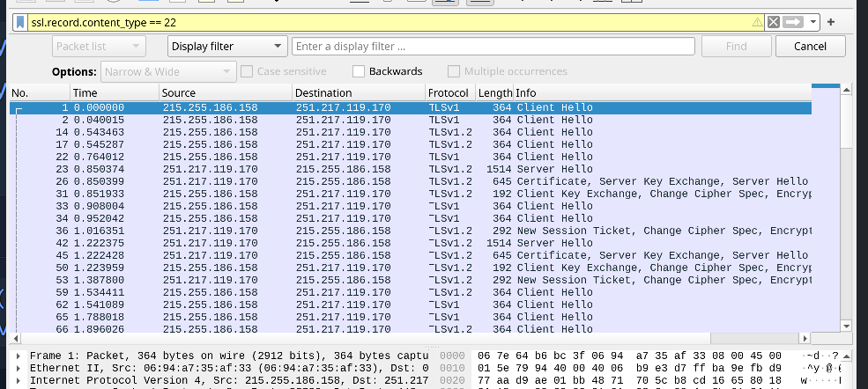
Task: Expand Internet Protocol Version 4 tree node
Action: (x=19, y=380)
